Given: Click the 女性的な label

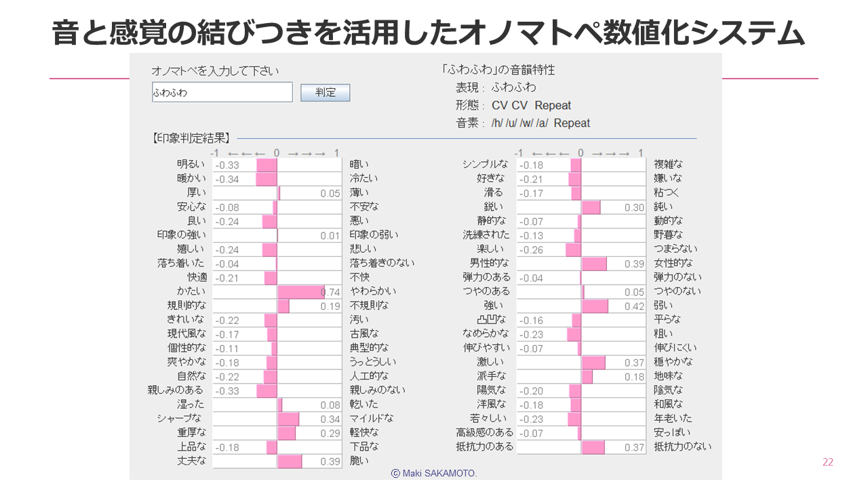Looking at the screenshot, I should click(x=673, y=263).
